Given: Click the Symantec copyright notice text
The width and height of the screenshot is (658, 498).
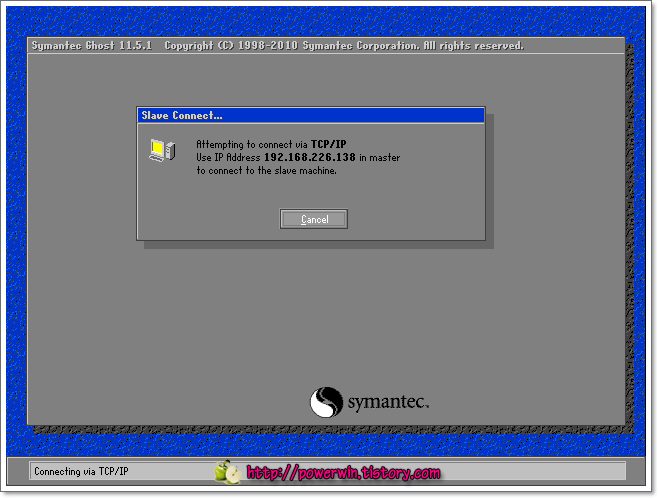Looking at the screenshot, I should tap(344, 45).
